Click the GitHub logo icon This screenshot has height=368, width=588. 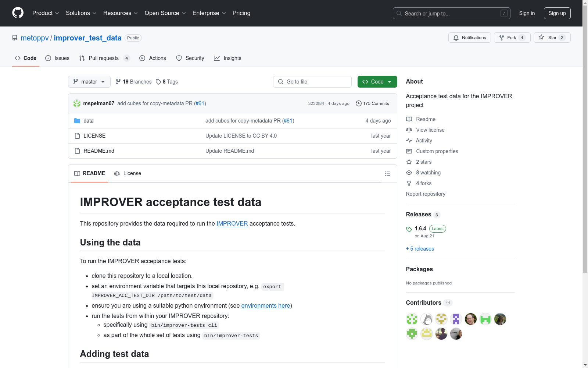point(18,13)
